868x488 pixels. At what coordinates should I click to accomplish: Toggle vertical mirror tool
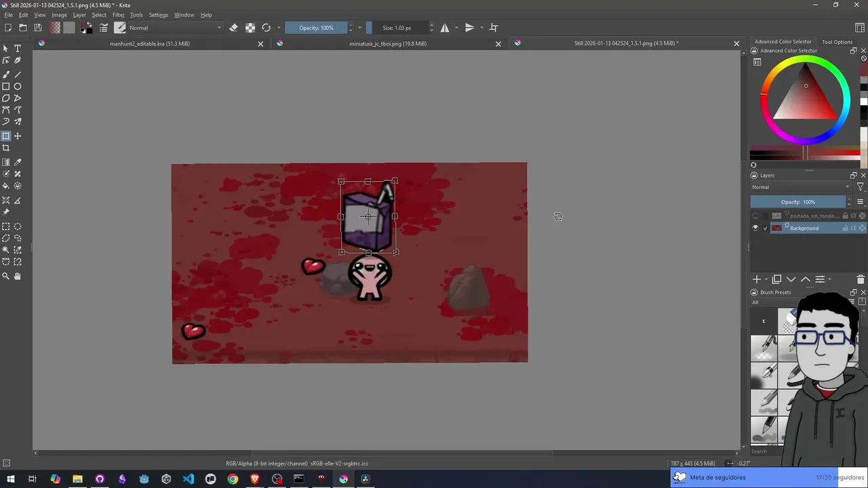click(x=469, y=28)
